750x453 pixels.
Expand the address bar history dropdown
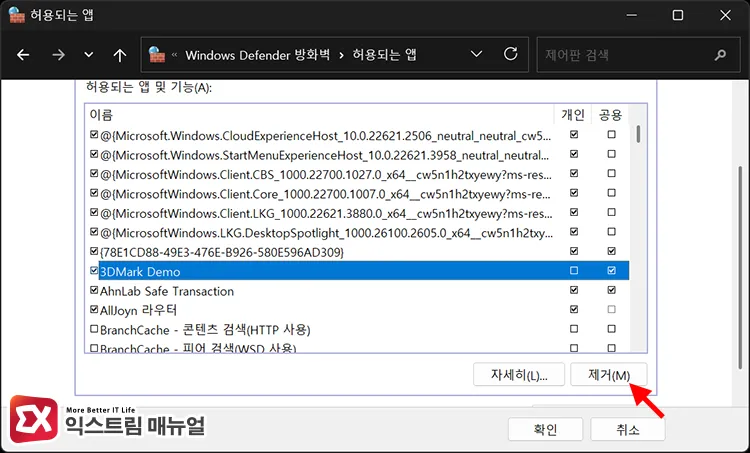pos(476,54)
